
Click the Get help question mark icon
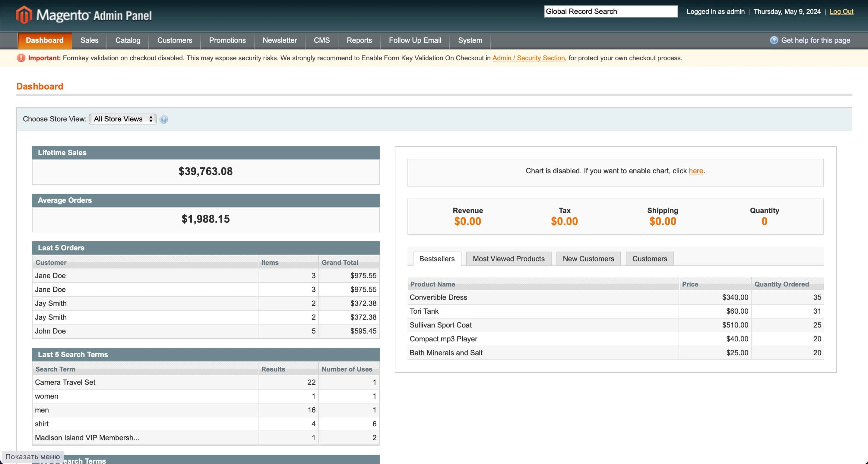(774, 40)
